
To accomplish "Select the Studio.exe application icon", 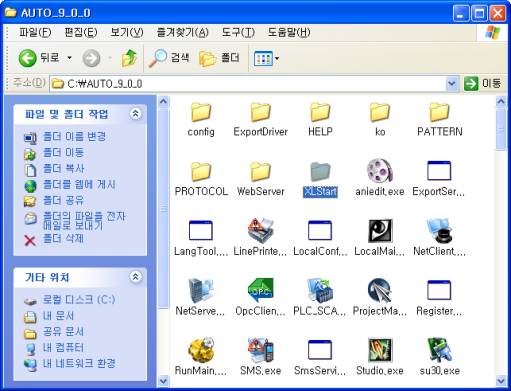I will coord(380,350).
